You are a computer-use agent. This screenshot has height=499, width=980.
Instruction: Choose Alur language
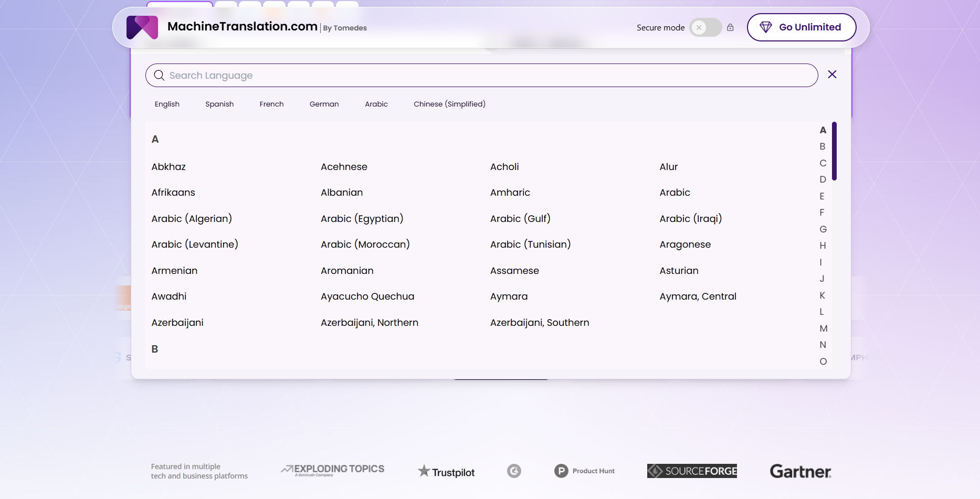click(669, 167)
